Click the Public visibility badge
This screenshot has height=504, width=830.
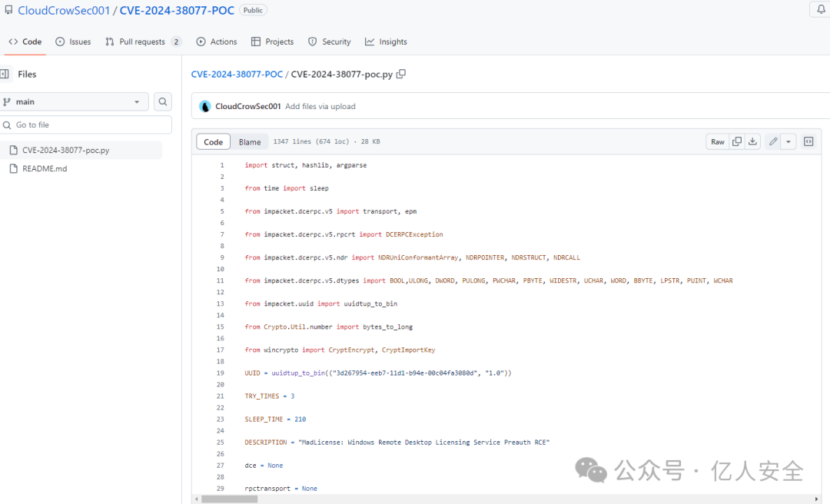(253, 10)
